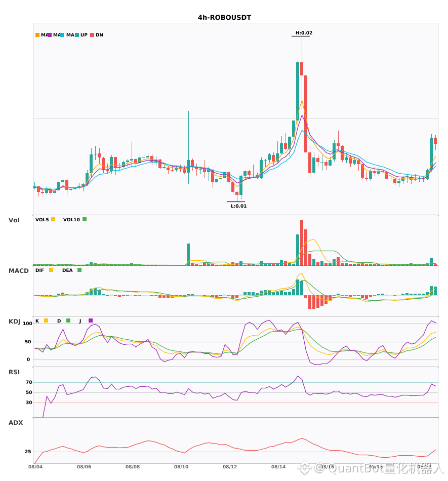Click the RSI axis value 70

point(29,382)
